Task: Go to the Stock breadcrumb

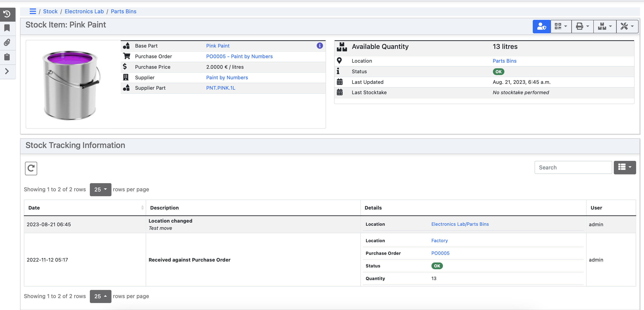Action: click(50, 11)
